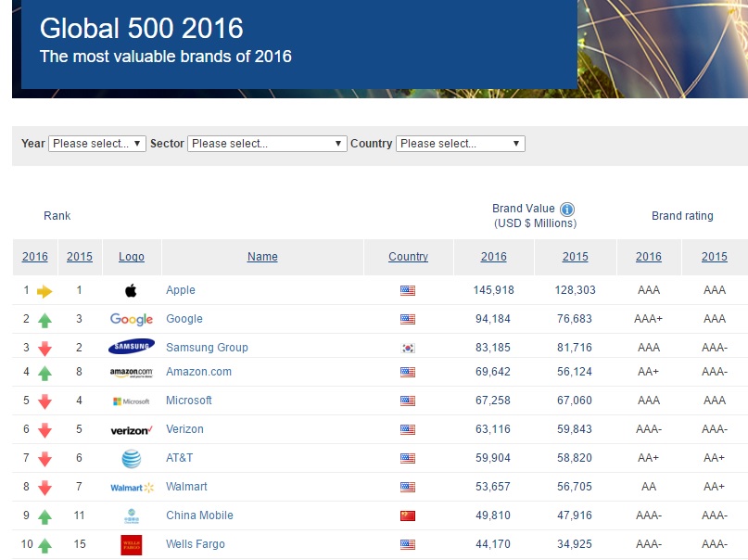The image size is (748, 560).
Task: Open the Wells Fargo name link
Action: [195, 544]
